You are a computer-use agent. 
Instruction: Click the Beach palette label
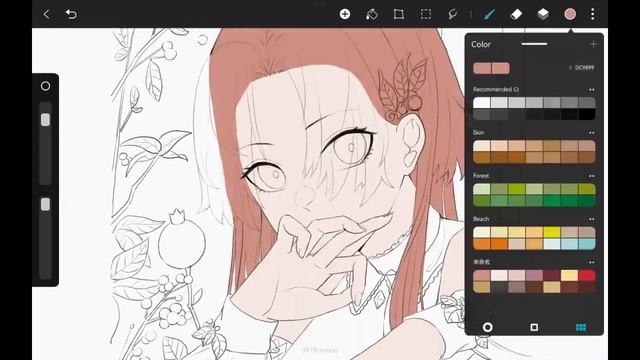pos(481,219)
